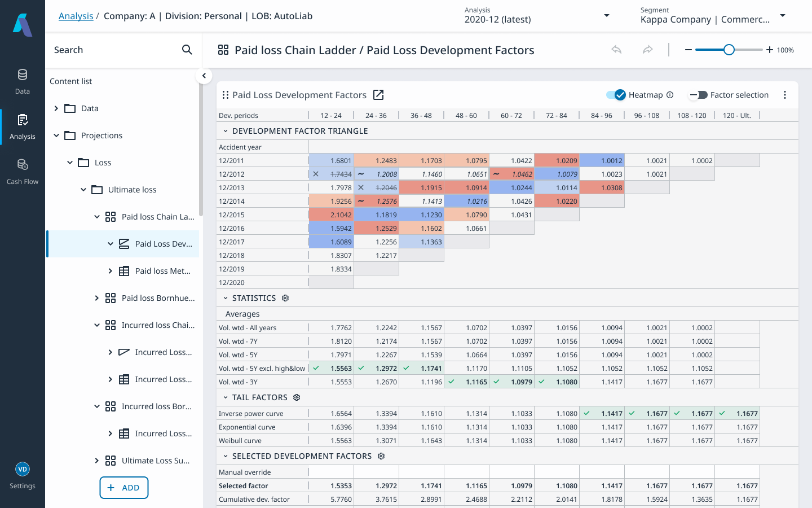Click the tilde mark on 12/2014 1.2576

[x=361, y=201]
